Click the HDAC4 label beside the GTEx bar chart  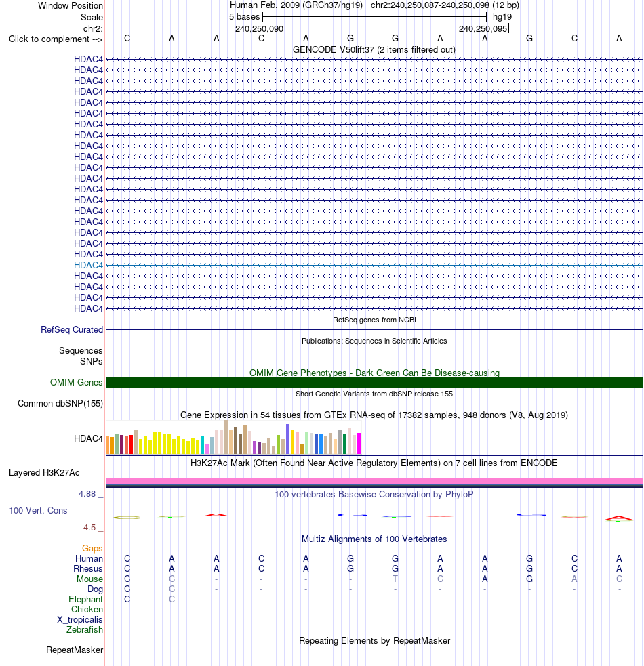pyautogui.click(x=88, y=439)
